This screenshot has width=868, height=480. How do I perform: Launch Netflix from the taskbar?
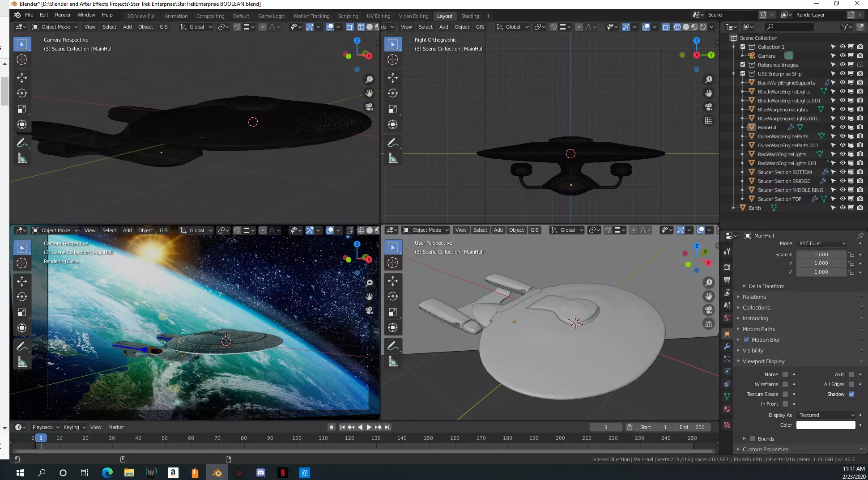coord(283,473)
